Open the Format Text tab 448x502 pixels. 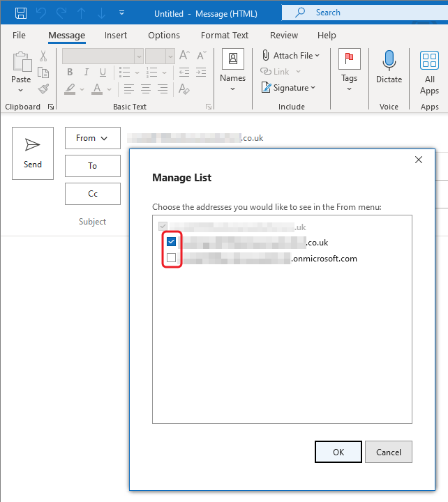coord(224,36)
